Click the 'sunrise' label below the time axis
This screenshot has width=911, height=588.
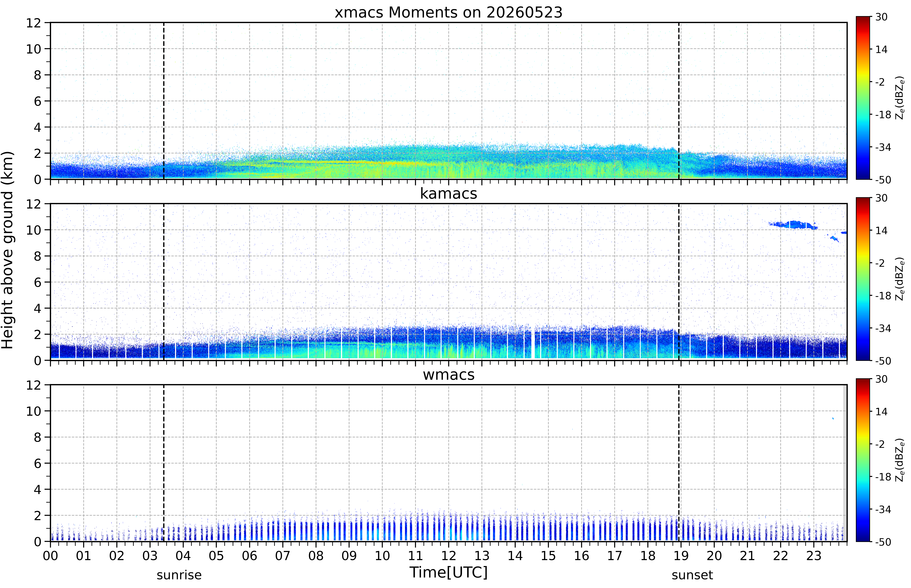click(x=179, y=575)
